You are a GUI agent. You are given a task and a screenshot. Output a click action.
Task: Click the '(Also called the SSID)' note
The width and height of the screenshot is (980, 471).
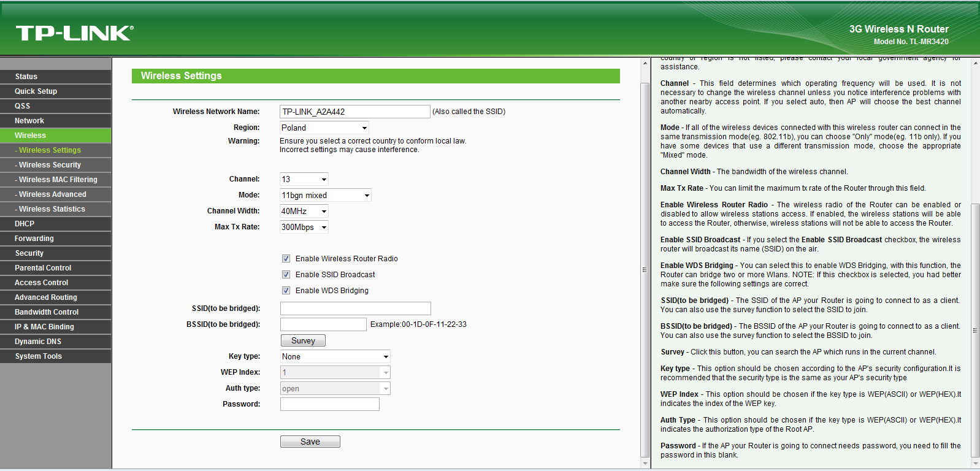(469, 112)
